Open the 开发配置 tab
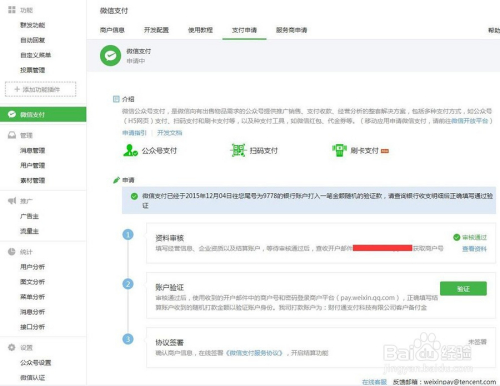The height and width of the screenshot is (386, 500). [x=156, y=30]
